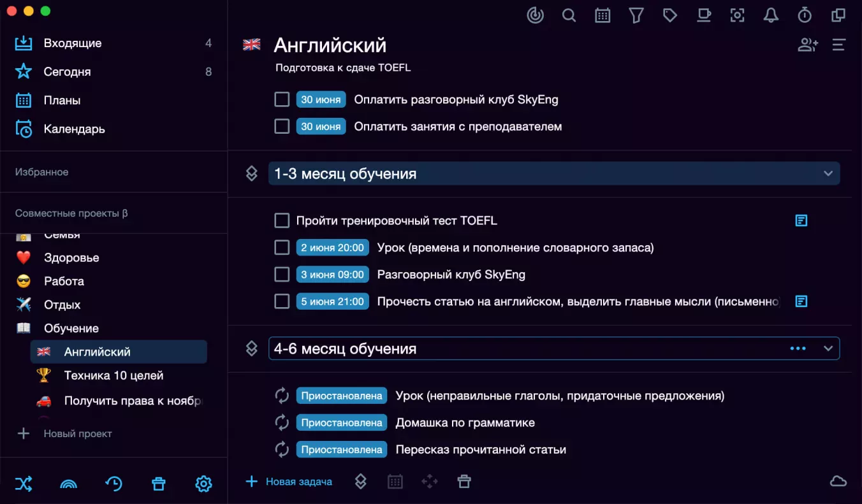Check 'Оплатить занятия с преподавателем' task
862x504 pixels.
coord(282,126)
